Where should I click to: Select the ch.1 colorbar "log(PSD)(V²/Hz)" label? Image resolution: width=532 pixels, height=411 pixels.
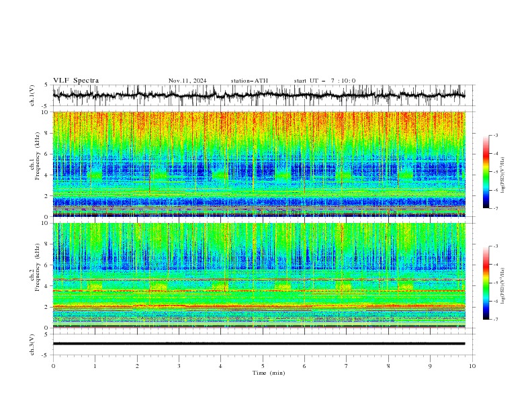point(503,175)
